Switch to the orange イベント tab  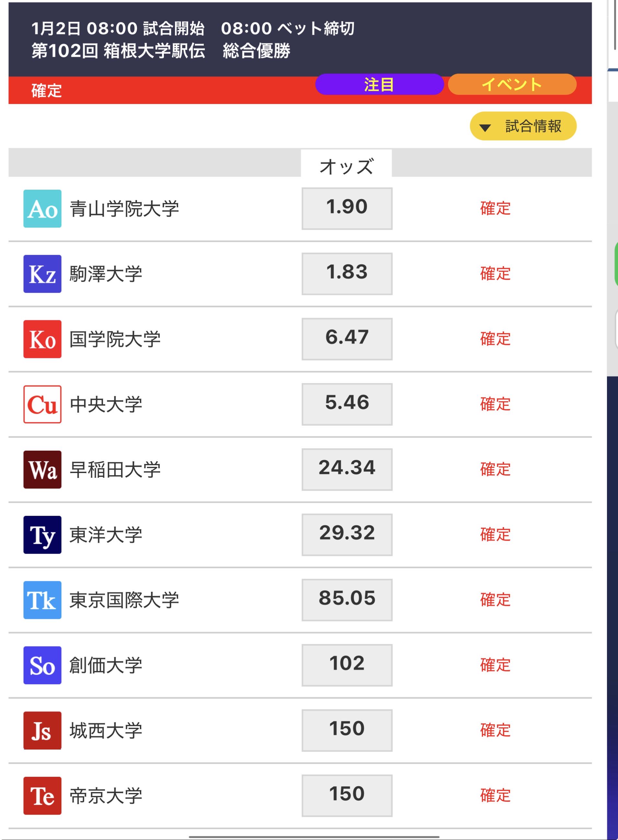coord(511,85)
